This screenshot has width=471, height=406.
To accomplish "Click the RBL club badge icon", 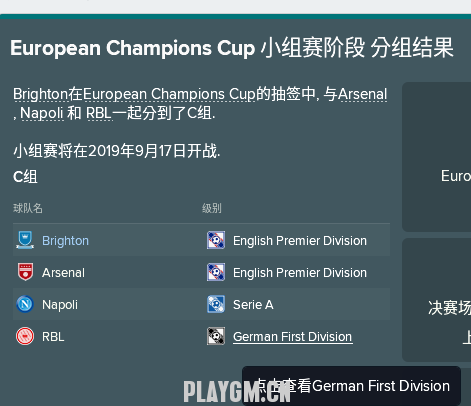I will click(x=25, y=336).
